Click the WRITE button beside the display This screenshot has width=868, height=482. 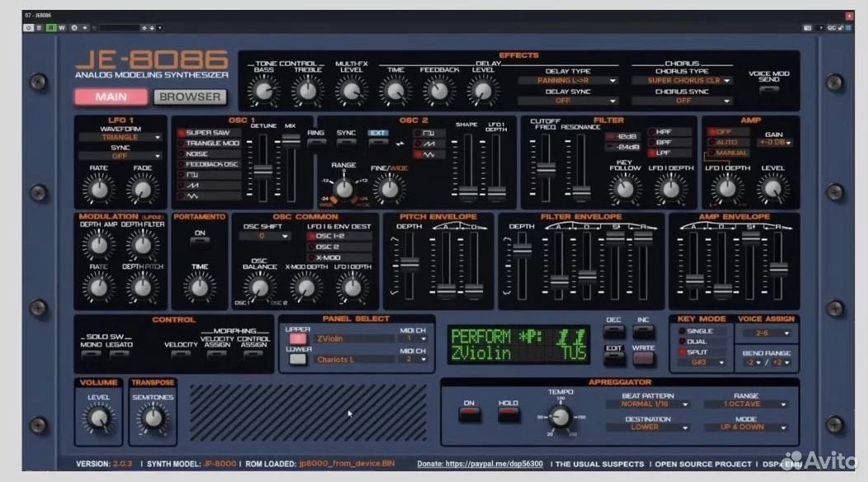(643, 358)
